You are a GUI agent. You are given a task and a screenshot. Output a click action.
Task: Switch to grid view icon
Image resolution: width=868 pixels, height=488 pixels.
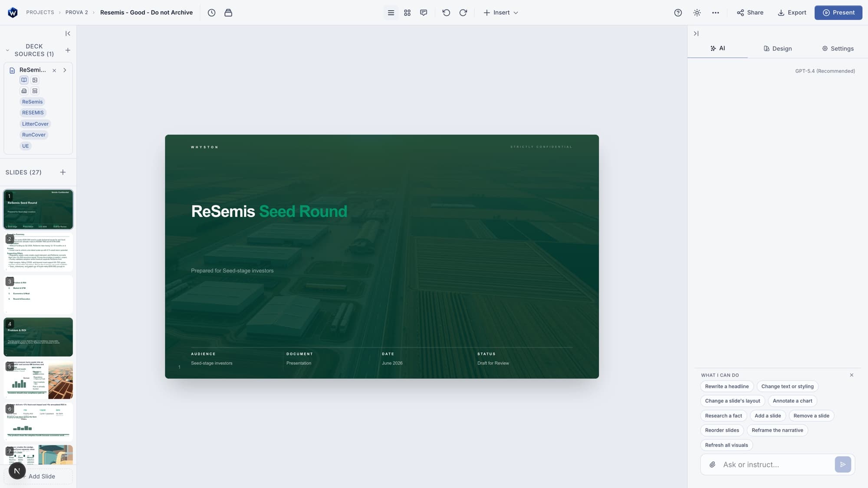click(x=407, y=13)
